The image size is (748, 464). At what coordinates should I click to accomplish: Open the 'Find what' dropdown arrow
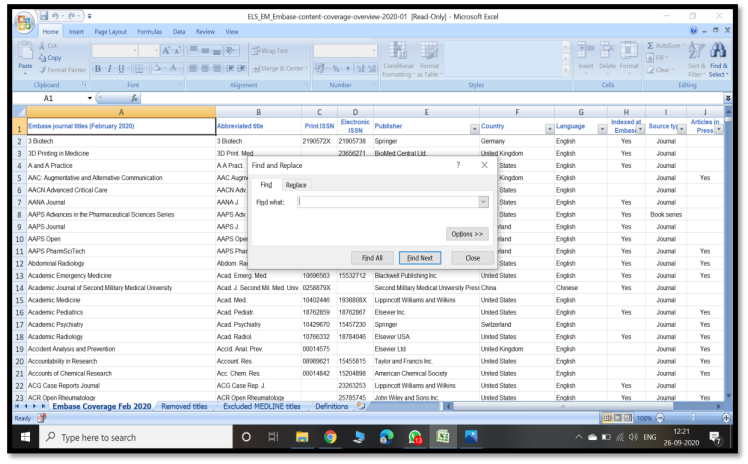click(483, 202)
